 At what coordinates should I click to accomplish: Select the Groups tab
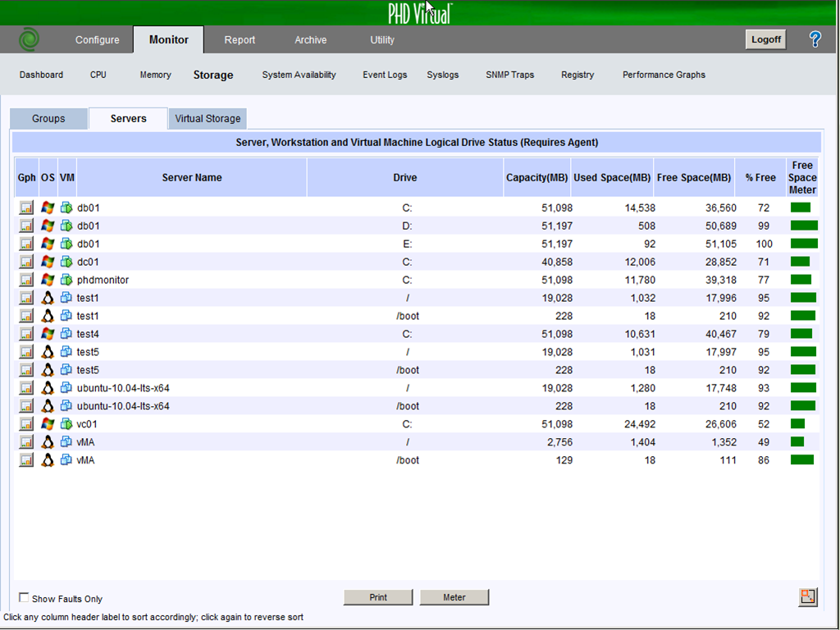tap(48, 119)
